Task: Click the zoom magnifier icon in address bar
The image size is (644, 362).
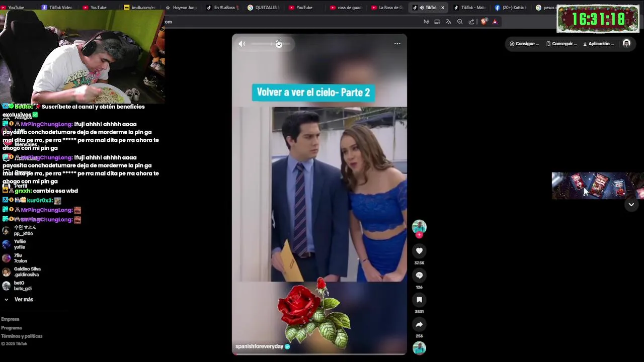Action: click(460, 22)
